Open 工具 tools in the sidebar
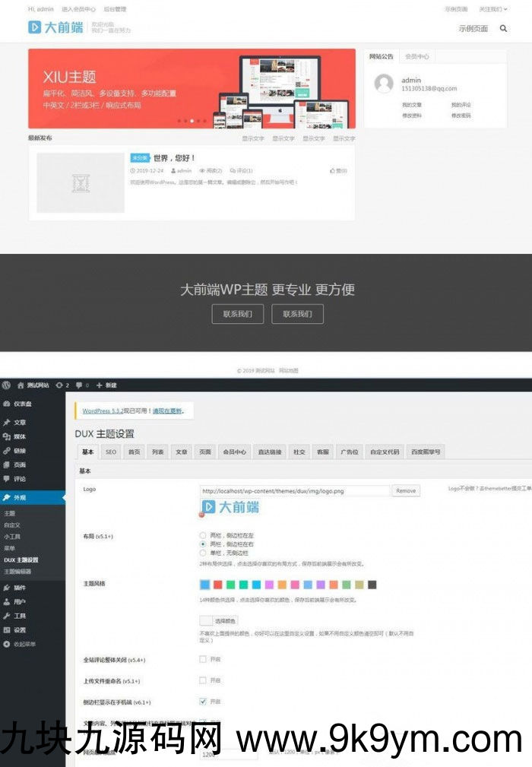 click(19, 616)
